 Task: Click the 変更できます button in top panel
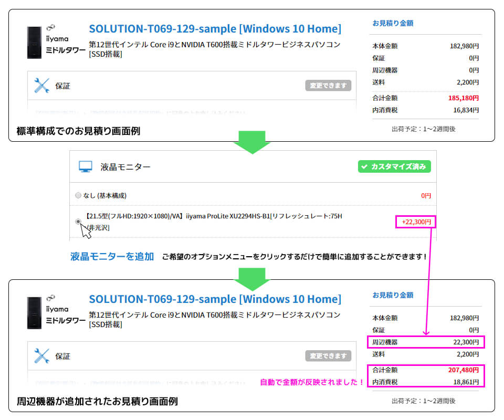coord(328,86)
